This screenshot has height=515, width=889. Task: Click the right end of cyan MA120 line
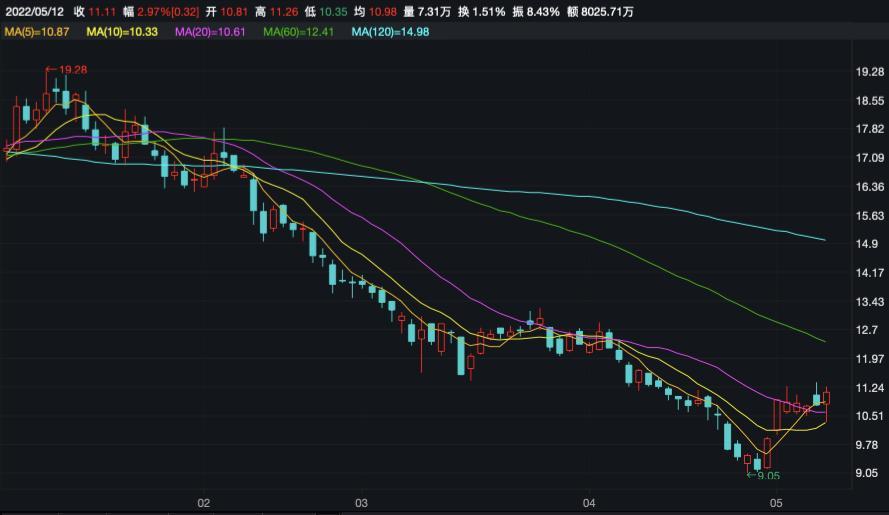[823, 240]
